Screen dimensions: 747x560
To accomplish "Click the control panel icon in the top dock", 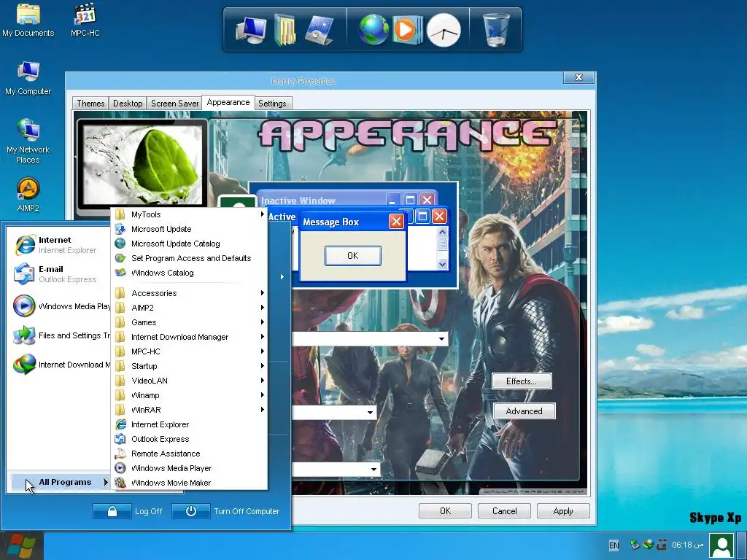I will (x=319, y=30).
